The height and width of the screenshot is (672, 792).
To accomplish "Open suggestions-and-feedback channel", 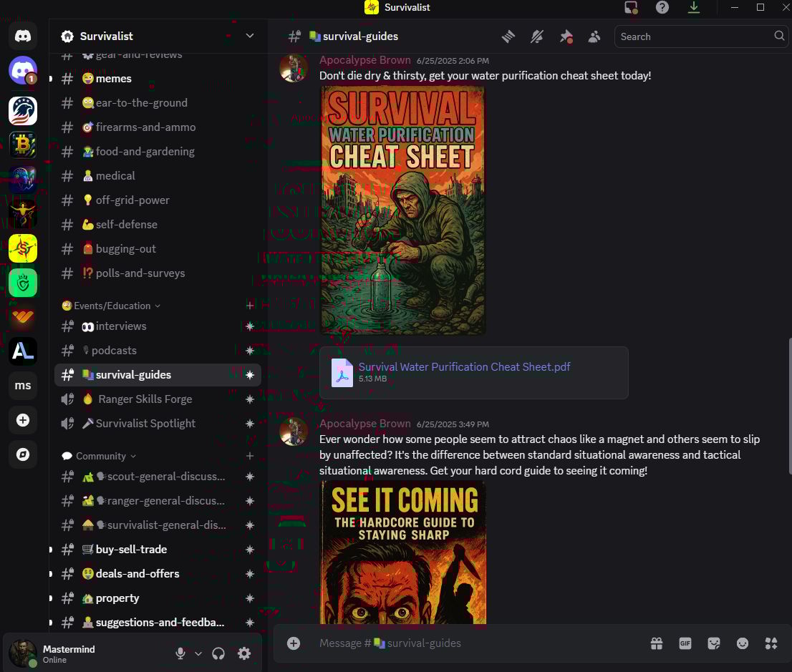I will pyautogui.click(x=158, y=622).
